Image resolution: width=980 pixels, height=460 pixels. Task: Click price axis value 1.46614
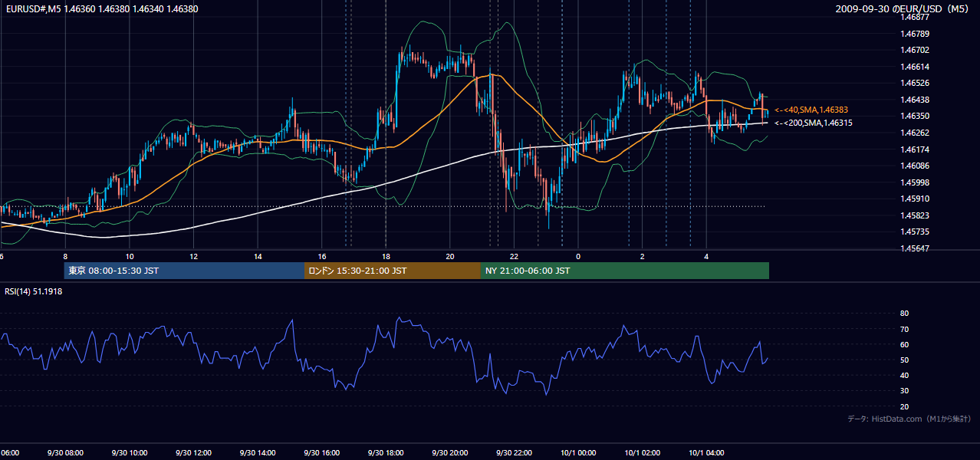(x=915, y=67)
